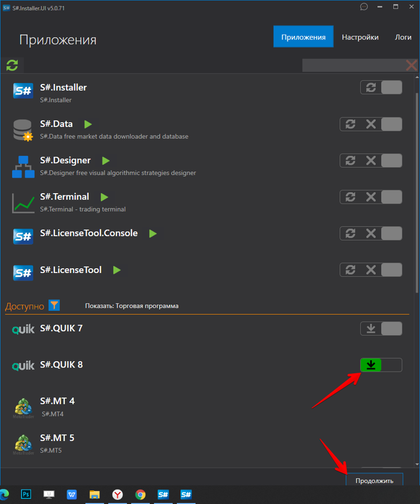The height and width of the screenshot is (504, 420).
Task: Toggle the S#.Installer switch
Action: pyautogui.click(x=392, y=88)
